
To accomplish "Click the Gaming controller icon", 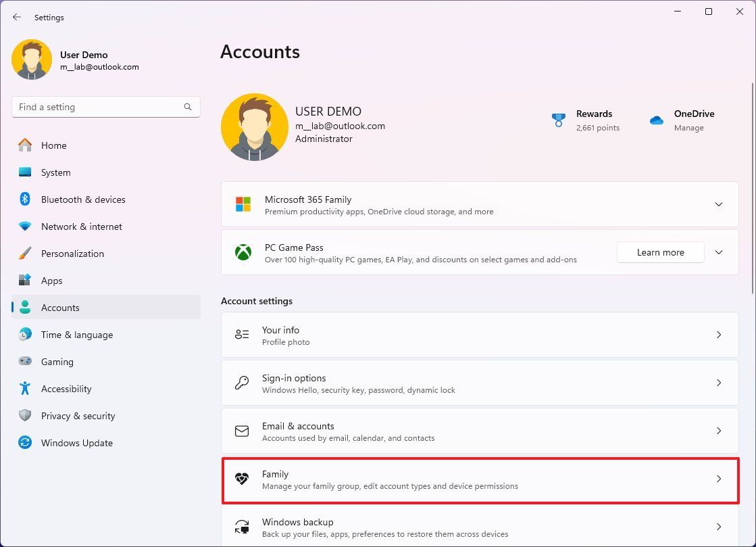I will point(25,362).
